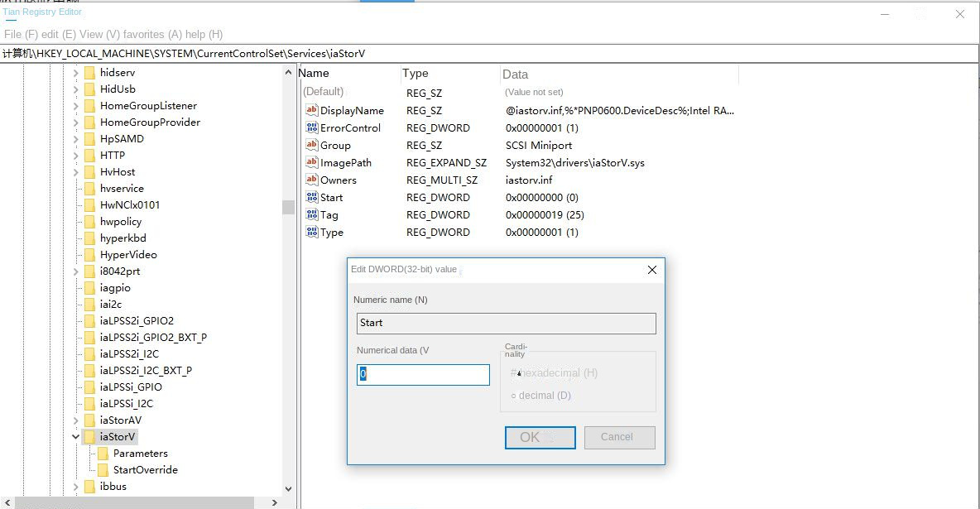Click the Numerical data input field

click(x=423, y=375)
